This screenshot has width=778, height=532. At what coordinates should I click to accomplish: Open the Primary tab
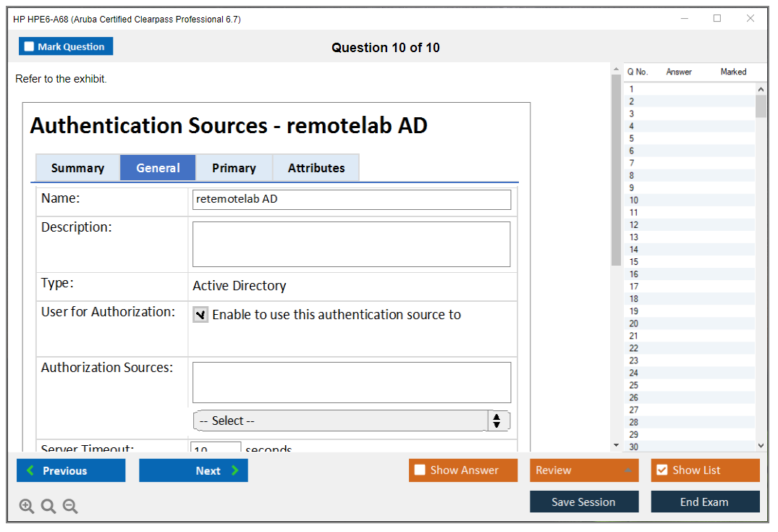(234, 168)
